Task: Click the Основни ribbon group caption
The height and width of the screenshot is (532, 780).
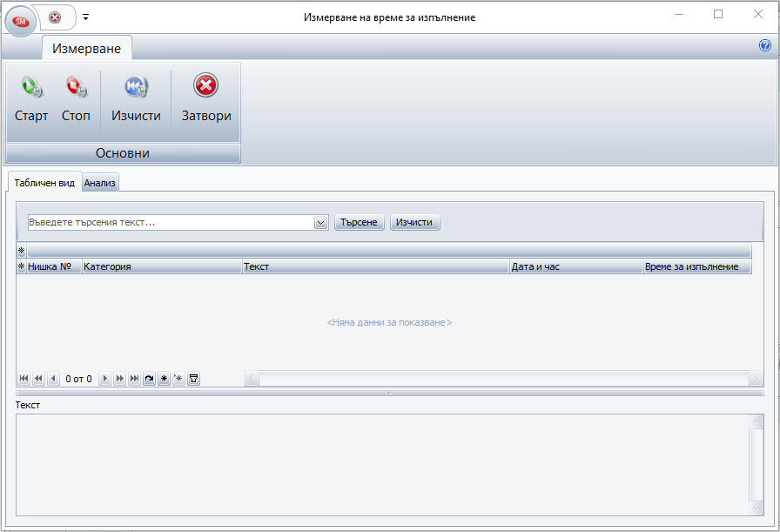Action: pyautogui.click(x=123, y=153)
